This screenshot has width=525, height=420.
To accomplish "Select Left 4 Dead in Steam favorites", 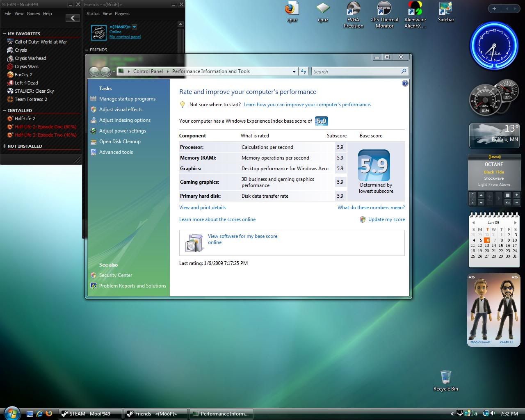I will tap(26, 83).
